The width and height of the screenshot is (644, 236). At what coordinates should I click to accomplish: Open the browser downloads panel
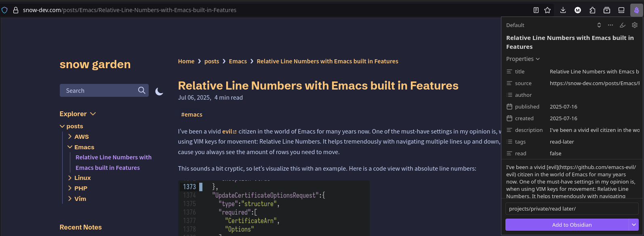(563, 10)
